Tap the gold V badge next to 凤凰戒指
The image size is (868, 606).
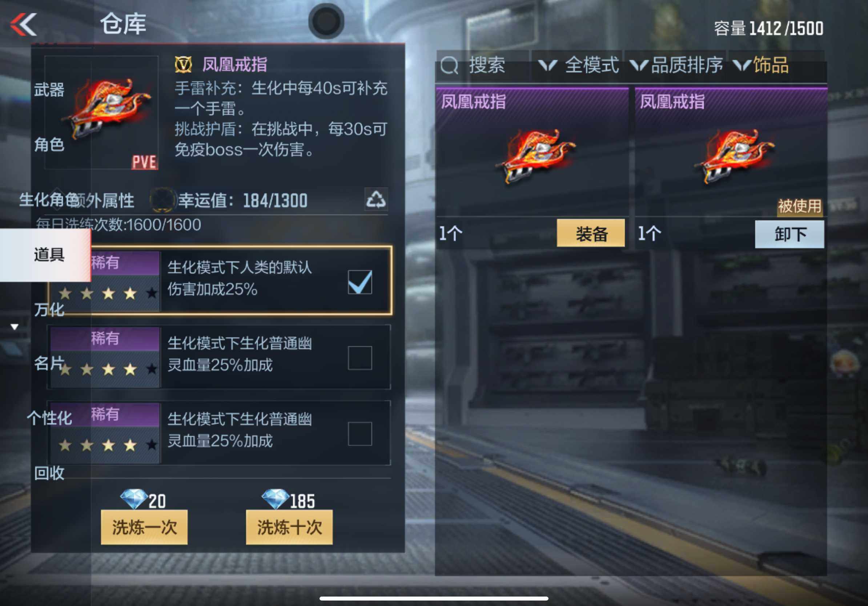click(x=183, y=65)
